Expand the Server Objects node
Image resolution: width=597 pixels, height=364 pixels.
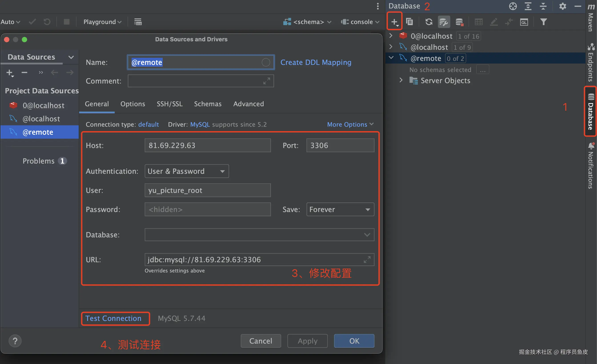point(401,80)
